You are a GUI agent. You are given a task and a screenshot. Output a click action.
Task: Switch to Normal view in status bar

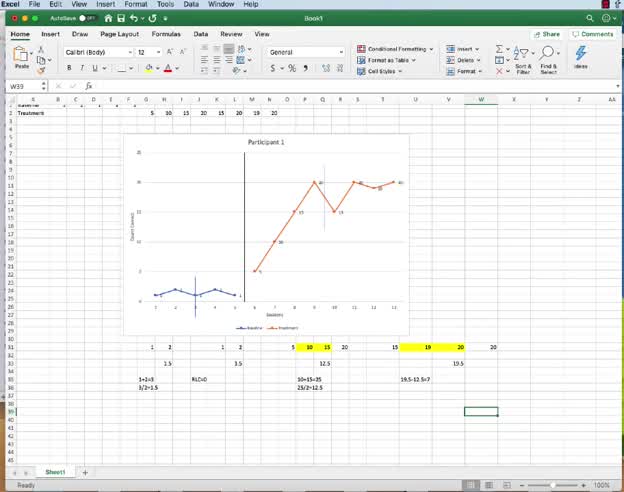(470, 485)
